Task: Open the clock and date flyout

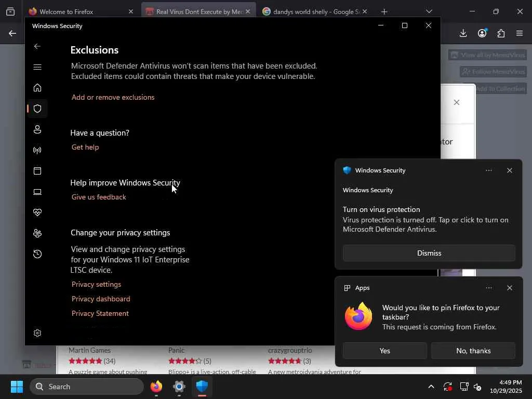Action: point(506,387)
